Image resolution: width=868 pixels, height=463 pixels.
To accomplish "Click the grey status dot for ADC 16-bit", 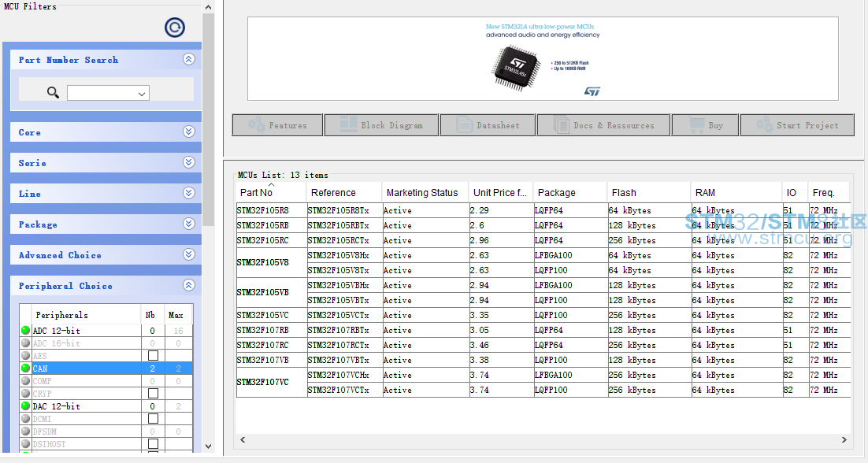I will (25, 343).
